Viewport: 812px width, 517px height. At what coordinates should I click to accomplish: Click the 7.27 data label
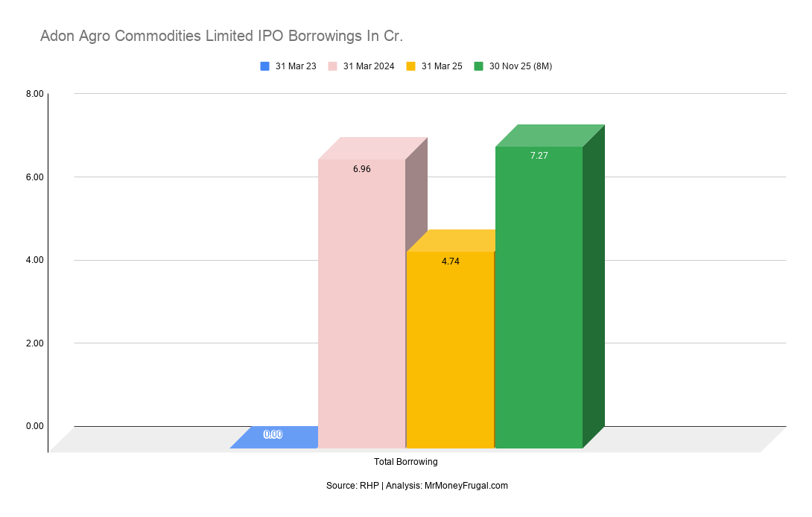(539, 156)
